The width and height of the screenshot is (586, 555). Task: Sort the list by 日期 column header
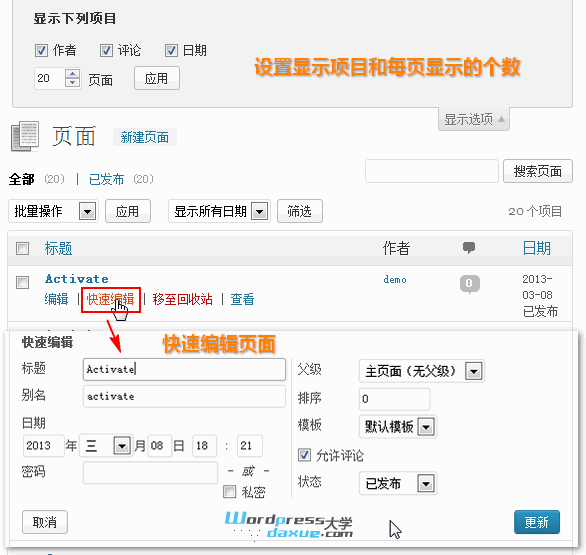(536, 248)
